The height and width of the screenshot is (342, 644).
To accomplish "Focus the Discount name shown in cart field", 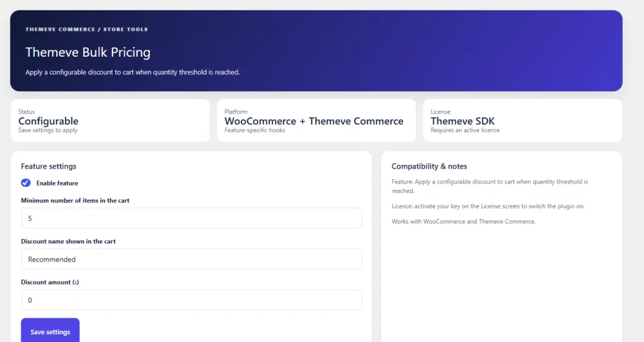I will (192, 259).
